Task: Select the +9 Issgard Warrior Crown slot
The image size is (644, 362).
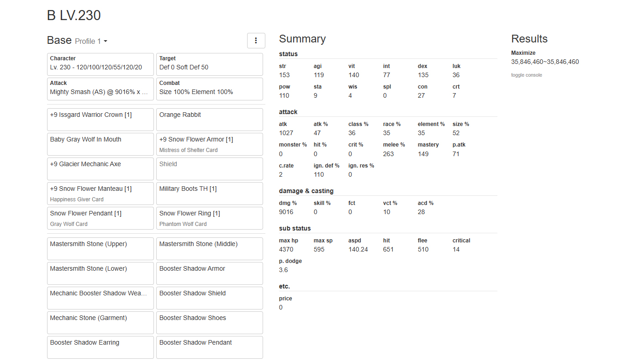Action: coord(100,119)
